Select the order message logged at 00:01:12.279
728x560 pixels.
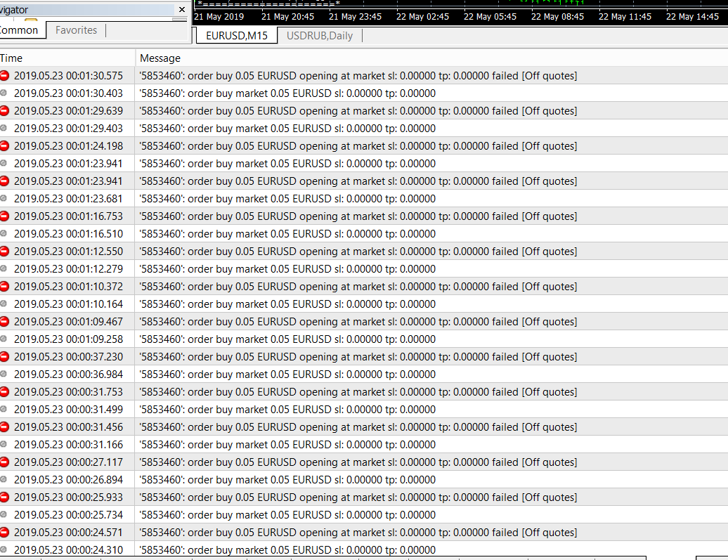click(288, 269)
